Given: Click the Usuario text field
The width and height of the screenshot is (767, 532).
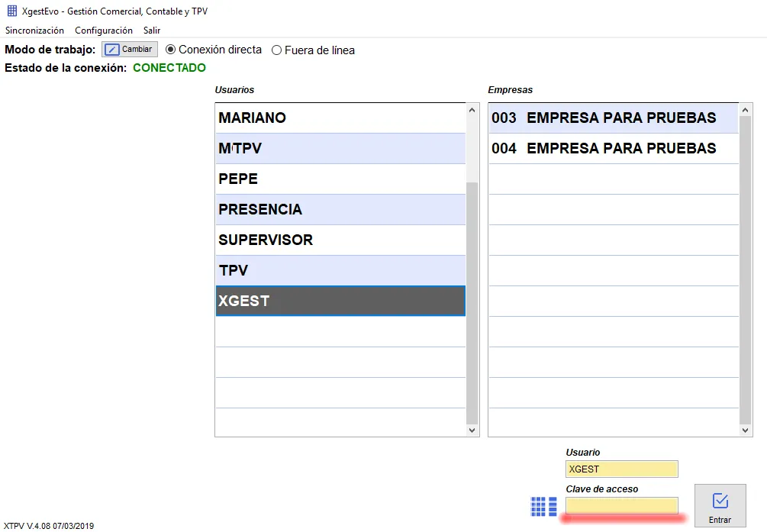Looking at the screenshot, I should tap(621, 469).
